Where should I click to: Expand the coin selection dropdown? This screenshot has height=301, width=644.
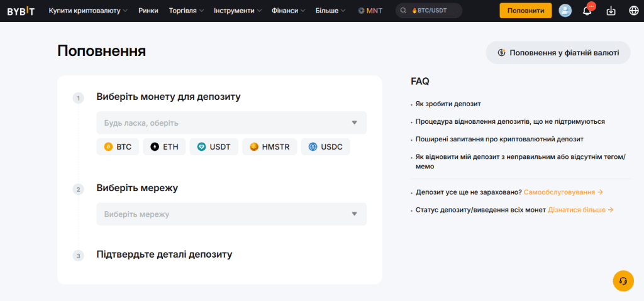(231, 123)
